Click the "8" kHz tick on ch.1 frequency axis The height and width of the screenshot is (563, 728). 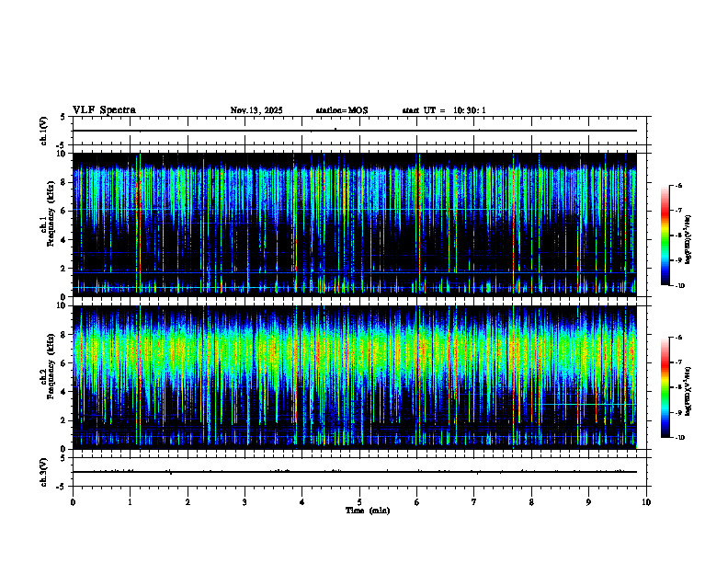coord(63,182)
